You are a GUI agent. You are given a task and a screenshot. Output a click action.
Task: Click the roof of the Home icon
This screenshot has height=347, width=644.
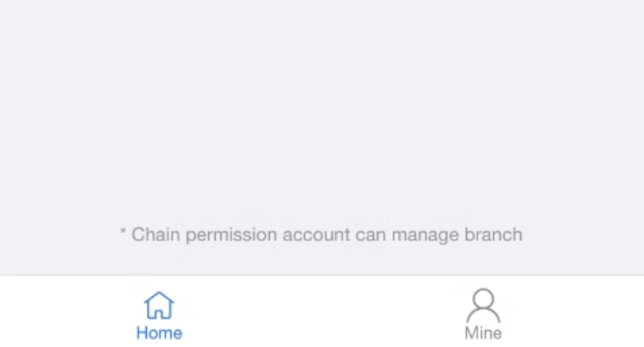tap(159, 298)
